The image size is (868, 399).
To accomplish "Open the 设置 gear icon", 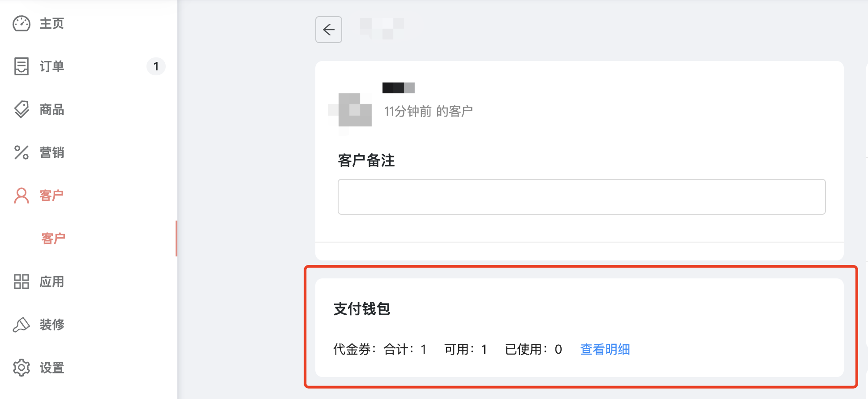I will pyautogui.click(x=21, y=368).
